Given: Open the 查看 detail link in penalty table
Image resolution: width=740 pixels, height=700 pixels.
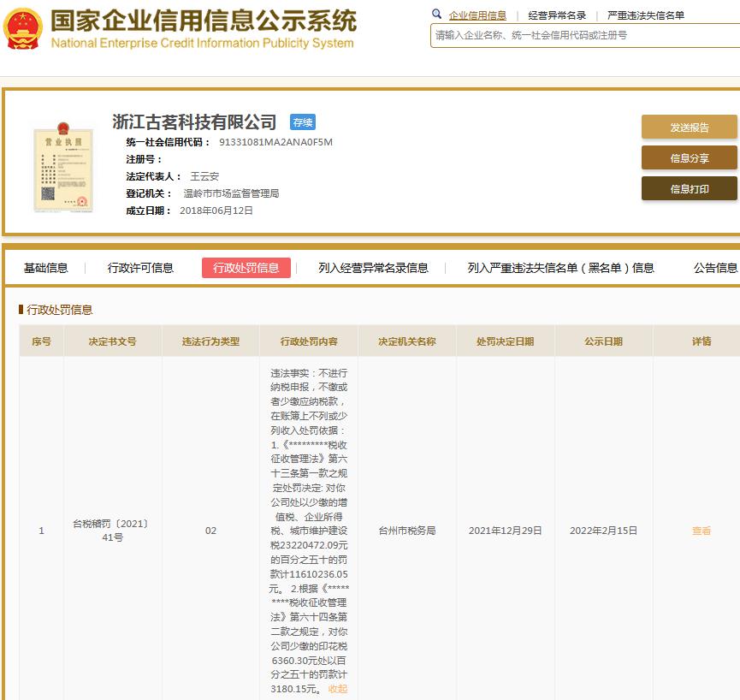Looking at the screenshot, I should (x=700, y=531).
